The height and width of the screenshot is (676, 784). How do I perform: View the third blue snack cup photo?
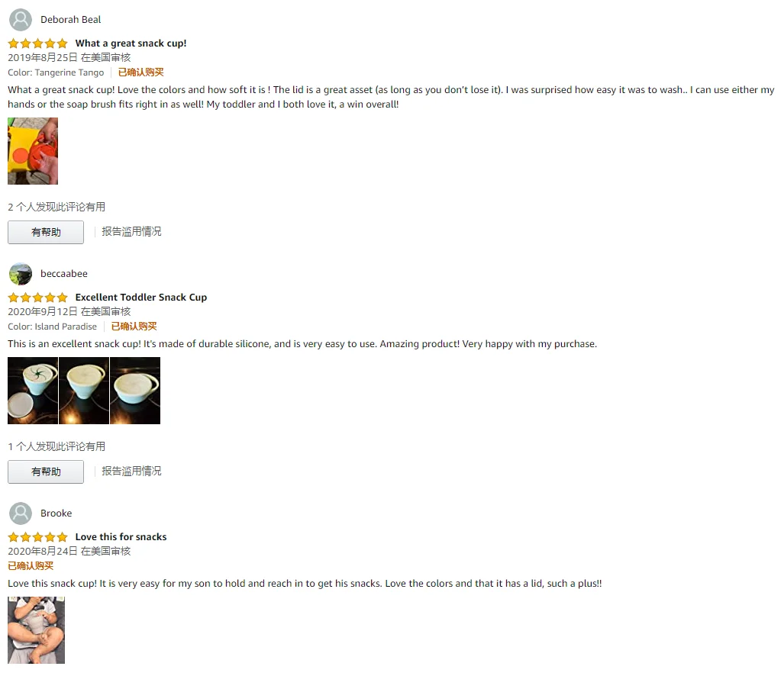point(135,391)
